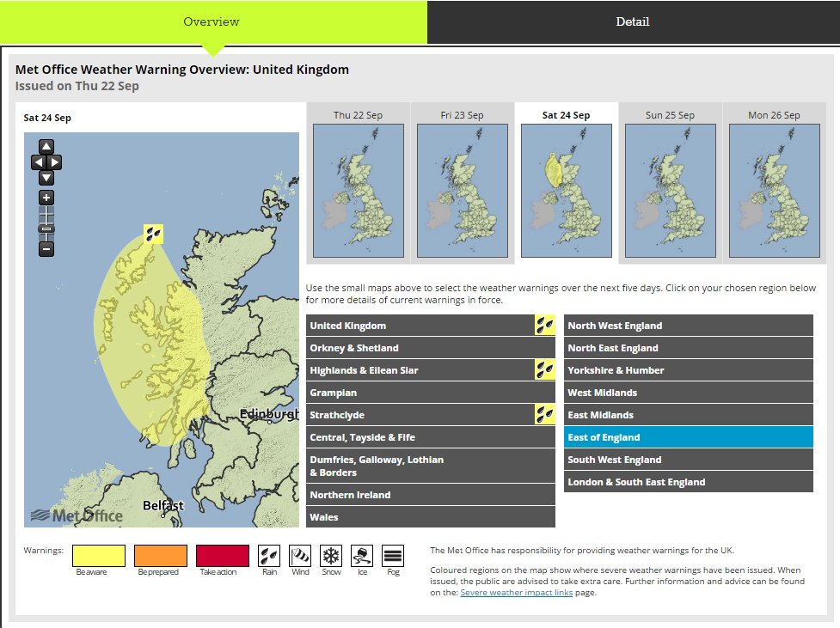Open the Severe weather impact links page

(x=517, y=593)
